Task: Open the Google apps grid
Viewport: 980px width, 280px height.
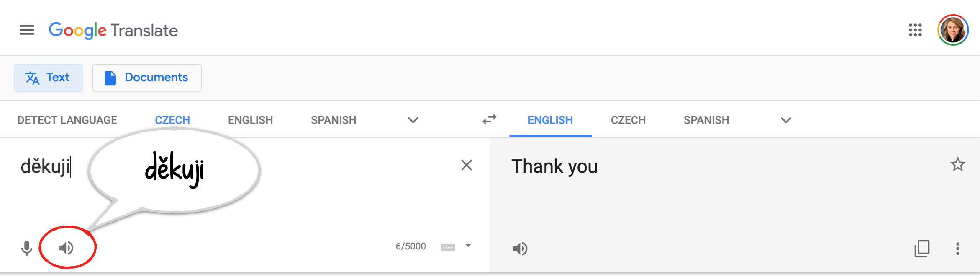Action: pos(915,30)
